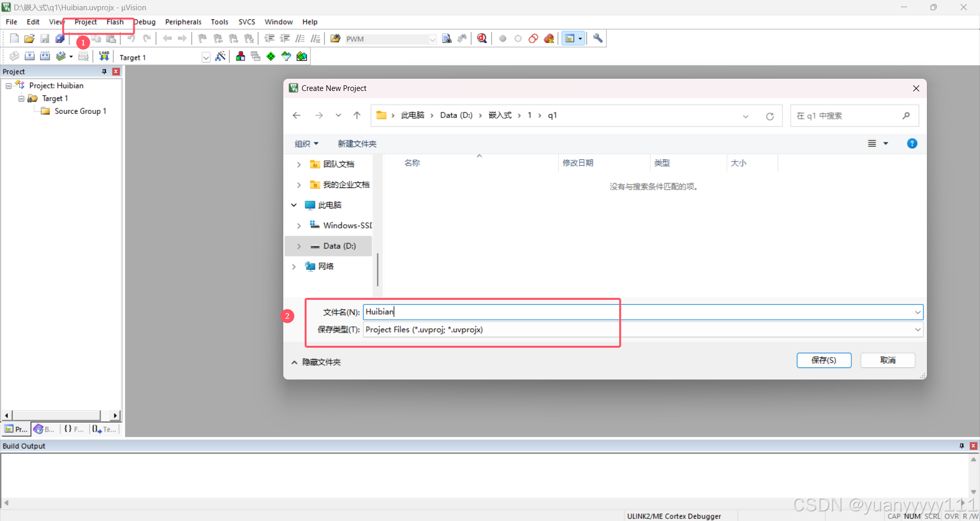
Task: Kill all breakpoints
Action: pos(549,38)
